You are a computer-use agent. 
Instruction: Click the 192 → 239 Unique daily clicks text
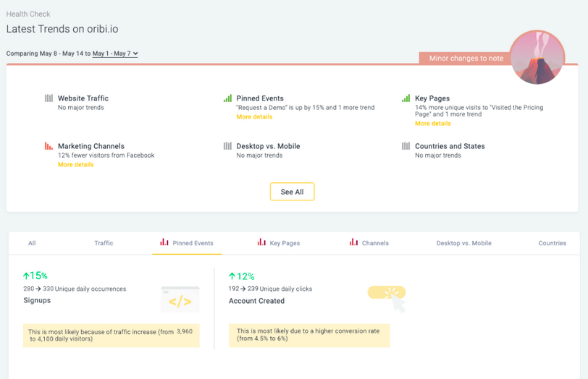(x=270, y=289)
